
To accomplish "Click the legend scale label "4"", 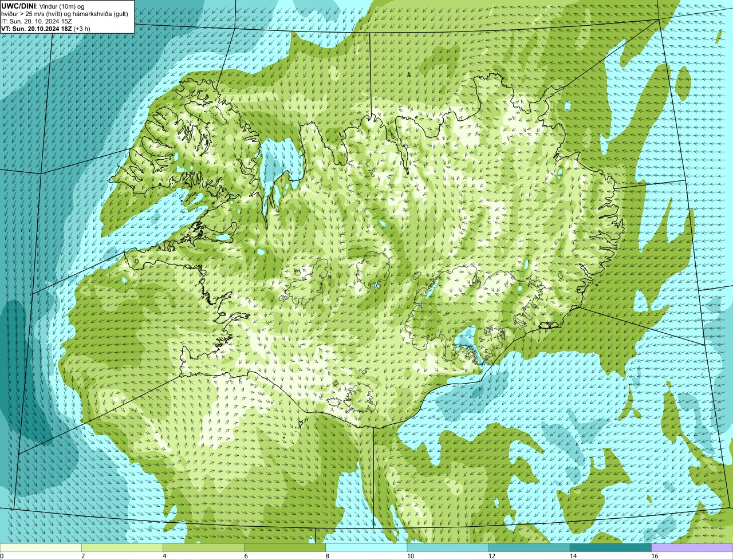I will click(164, 556).
